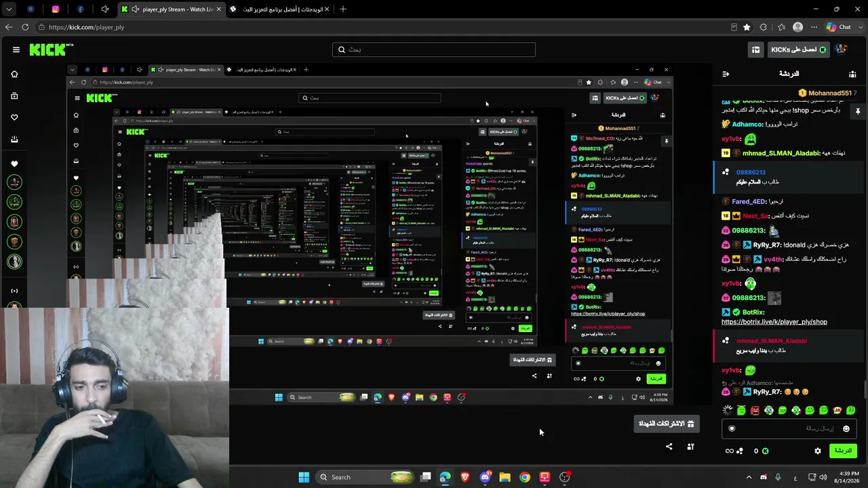Open the volume tray icon

coord(823,477)
